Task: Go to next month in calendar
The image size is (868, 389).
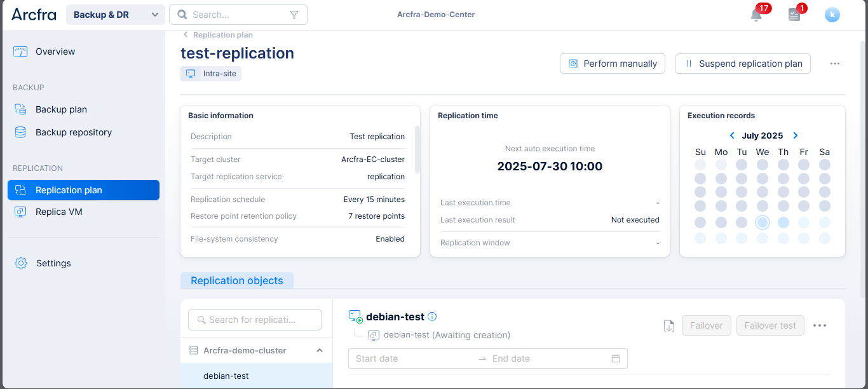Action: tap(795, 135)
